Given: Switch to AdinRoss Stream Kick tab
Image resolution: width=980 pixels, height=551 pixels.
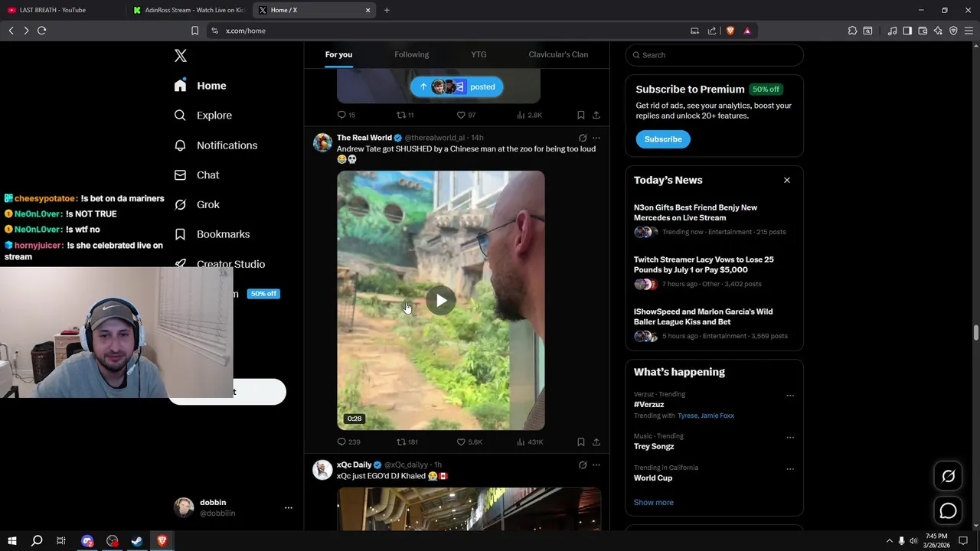Looking at the screenshot, I should [x=188, y=10].
